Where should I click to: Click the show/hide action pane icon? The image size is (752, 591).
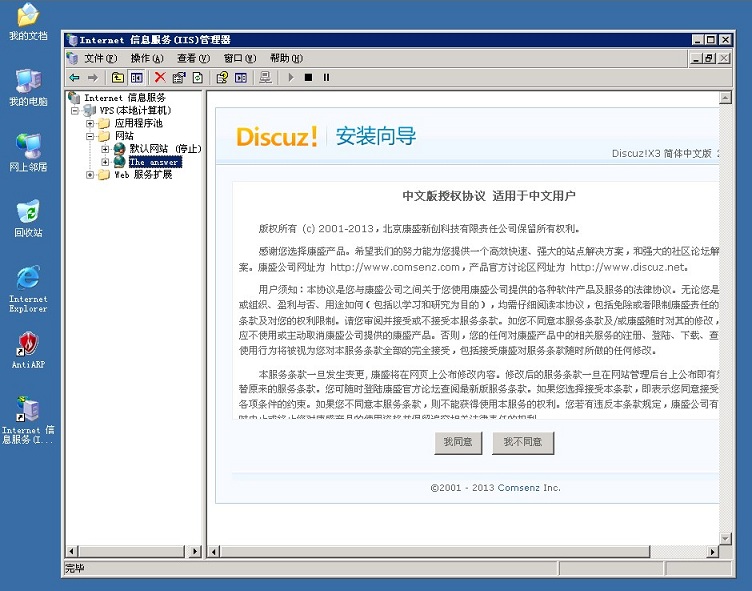[241, 77]
